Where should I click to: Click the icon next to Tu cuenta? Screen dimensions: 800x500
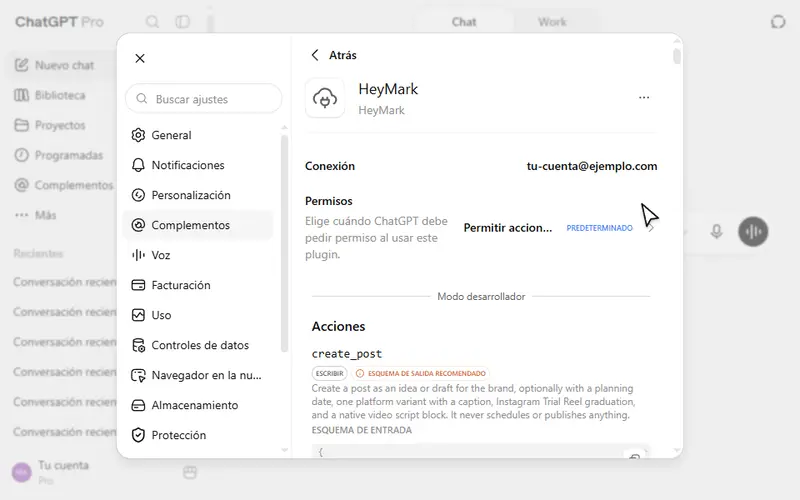[190, 472]
